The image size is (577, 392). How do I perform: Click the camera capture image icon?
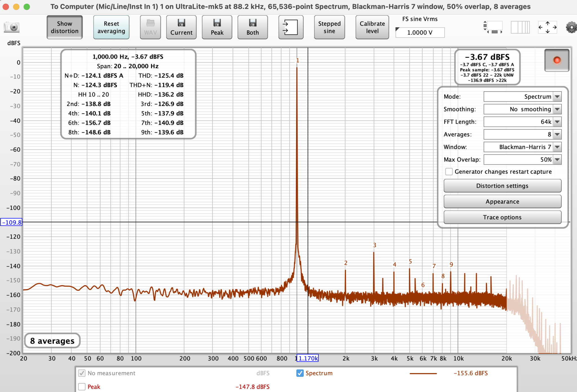[x=12, y=27]
